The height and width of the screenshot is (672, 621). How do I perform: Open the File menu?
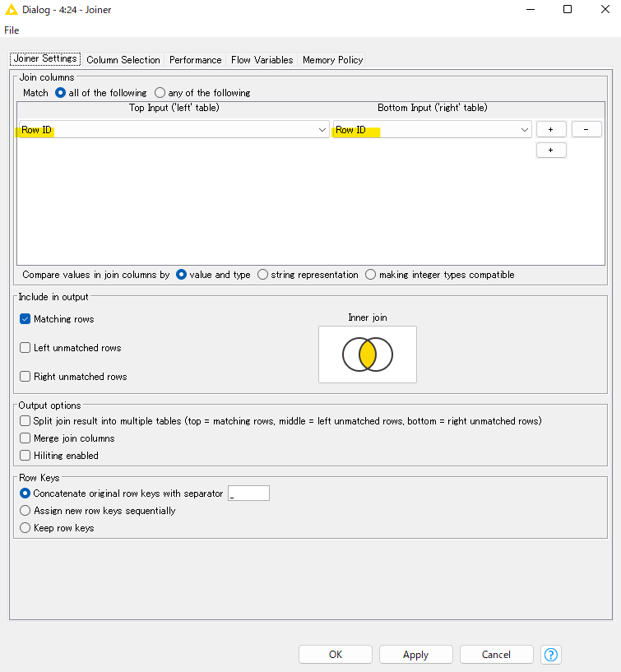(12, 30)
